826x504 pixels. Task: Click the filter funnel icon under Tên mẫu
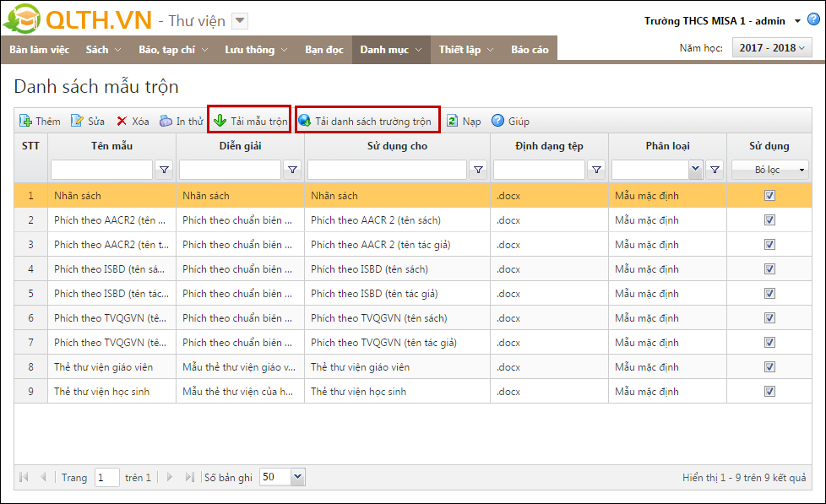165,170
